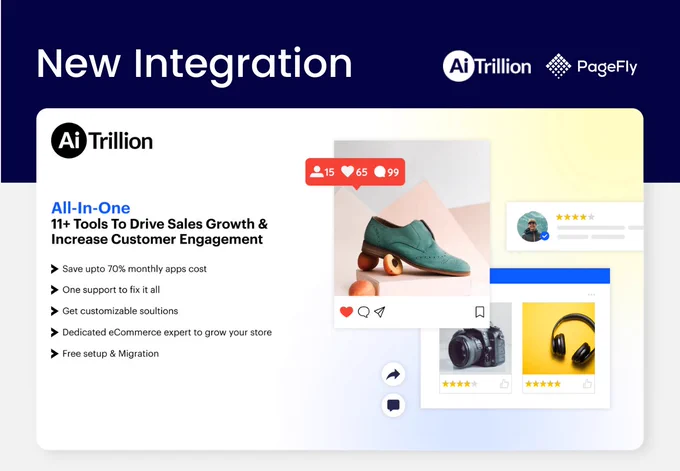
Task: Click 'Save upto 70% monthly apps cost'
Action: click(x=134, y=269)
